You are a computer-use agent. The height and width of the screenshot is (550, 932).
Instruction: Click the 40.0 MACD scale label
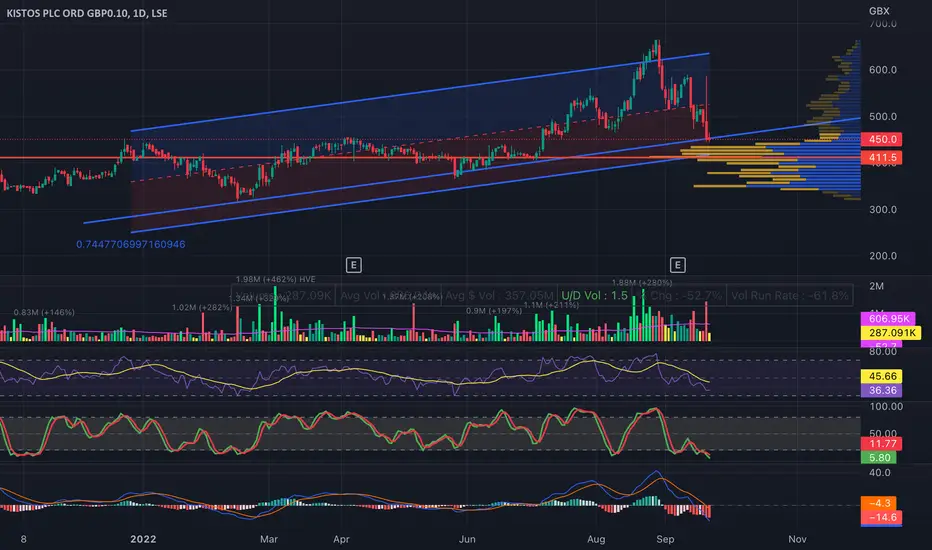click(880, 473)
